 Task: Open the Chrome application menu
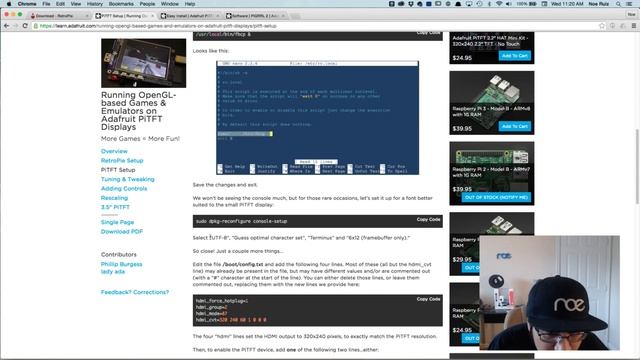(27, 4)
